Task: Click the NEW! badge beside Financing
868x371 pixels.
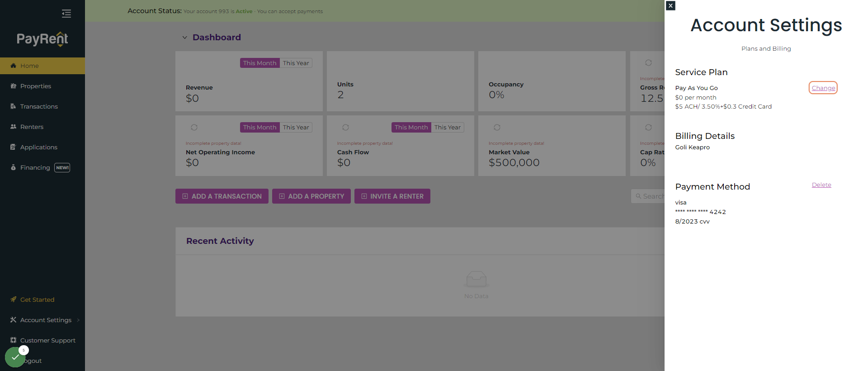Action: 62,168
